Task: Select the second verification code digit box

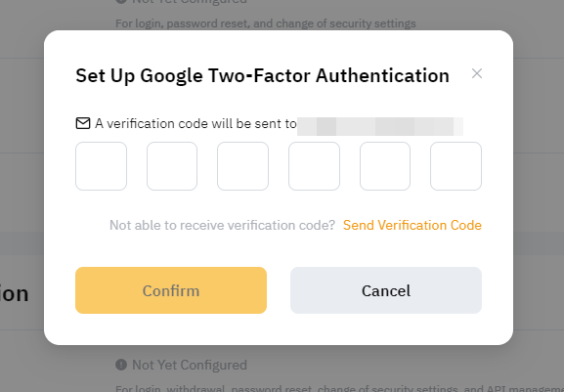Action: pos(172,166)
